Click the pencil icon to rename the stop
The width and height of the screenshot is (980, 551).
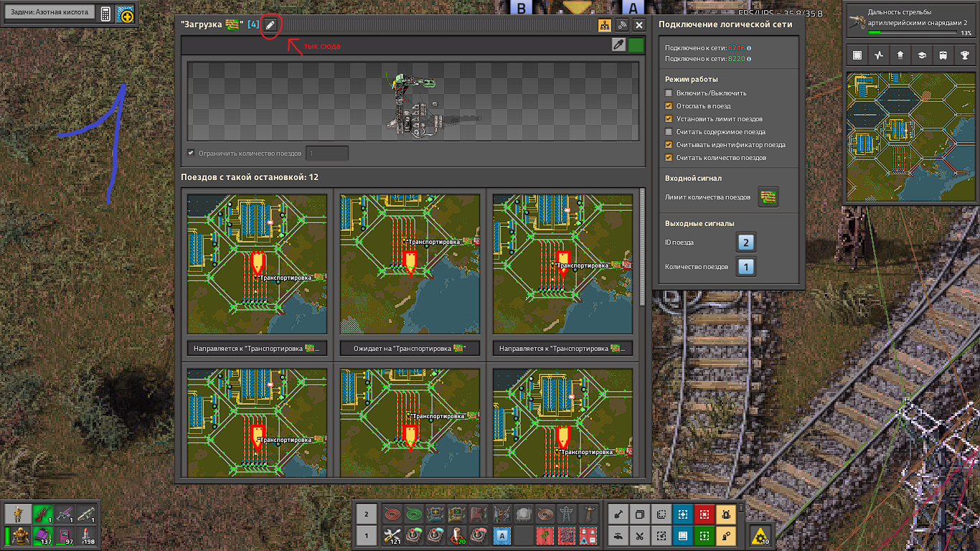pos(270,25)
